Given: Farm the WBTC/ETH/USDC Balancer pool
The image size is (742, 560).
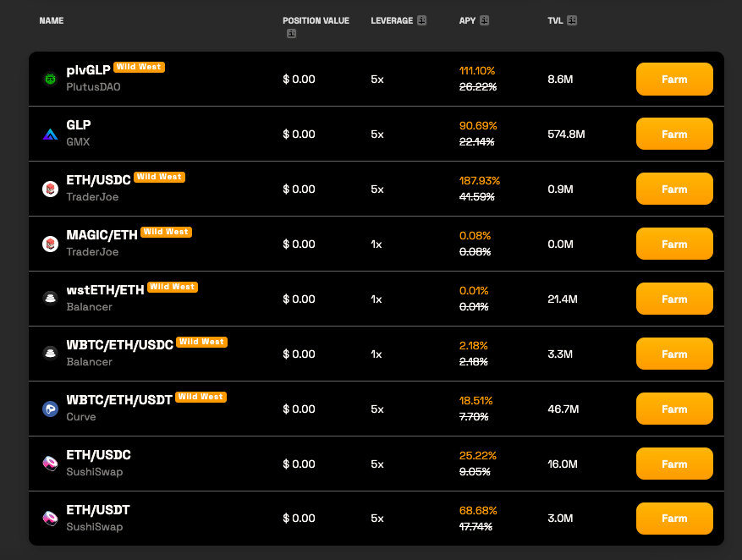Looking at the screenshot, I should coord(674,354).
